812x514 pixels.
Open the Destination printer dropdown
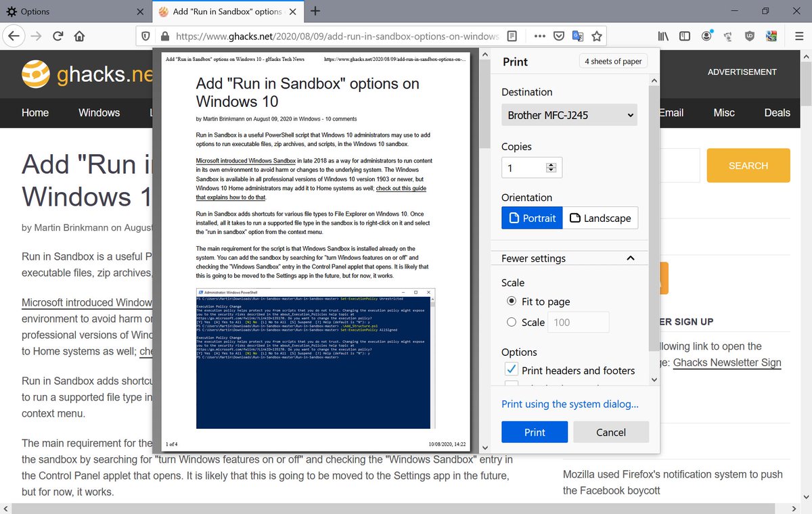coord(569,115)
